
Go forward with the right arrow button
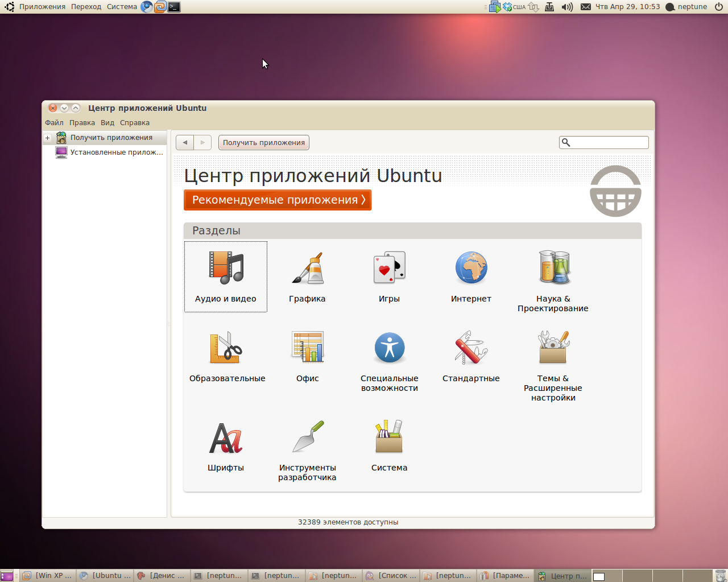pyautogui.click(x=202, y=143)
